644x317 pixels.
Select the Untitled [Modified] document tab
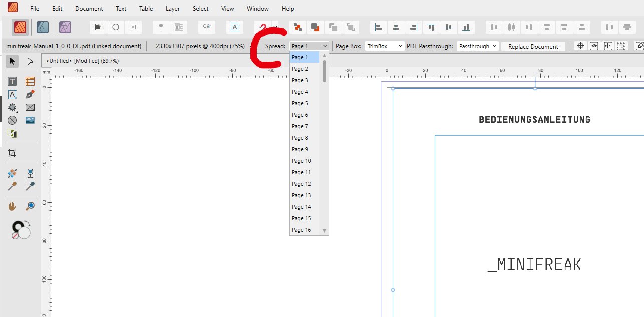click(x=82, y=61)
